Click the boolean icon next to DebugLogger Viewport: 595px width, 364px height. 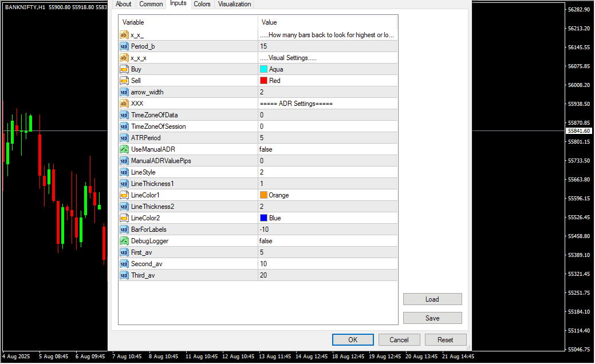[x=124, y=241]
